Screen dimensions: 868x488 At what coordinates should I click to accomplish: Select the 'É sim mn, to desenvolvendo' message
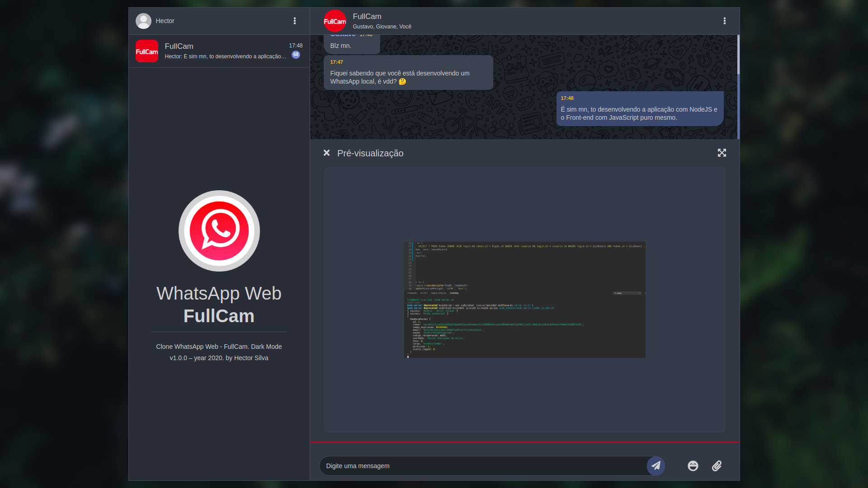click(640, 108)
